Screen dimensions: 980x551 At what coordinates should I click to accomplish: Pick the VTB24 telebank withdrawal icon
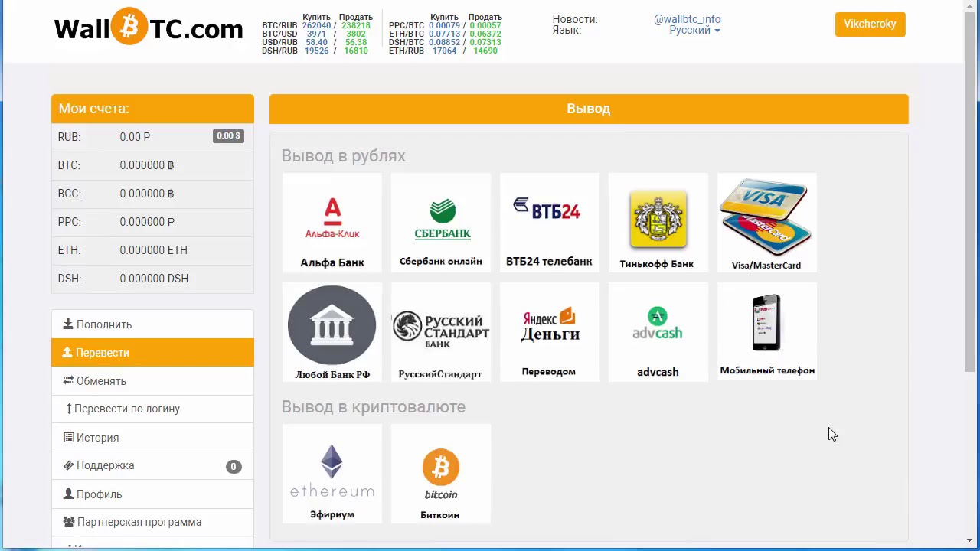[x=549, y=223]
